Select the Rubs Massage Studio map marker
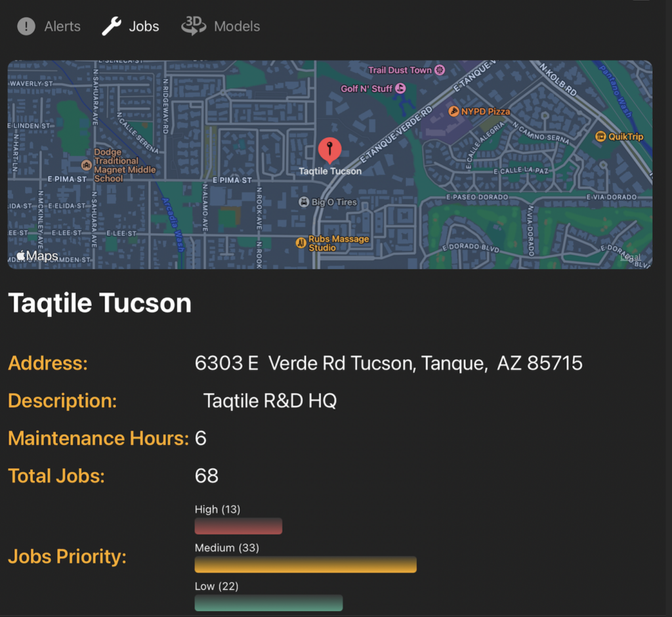The image size is (672, 617). pos(301,243)
